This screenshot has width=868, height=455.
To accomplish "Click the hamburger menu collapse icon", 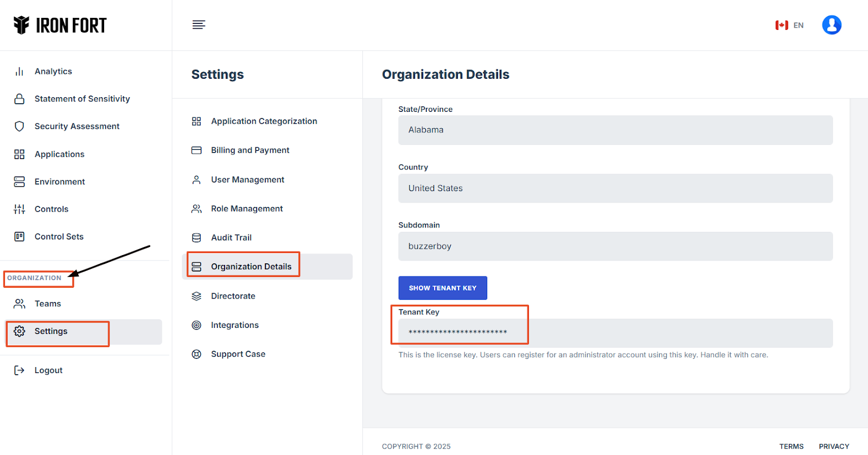I will (199, 25).
